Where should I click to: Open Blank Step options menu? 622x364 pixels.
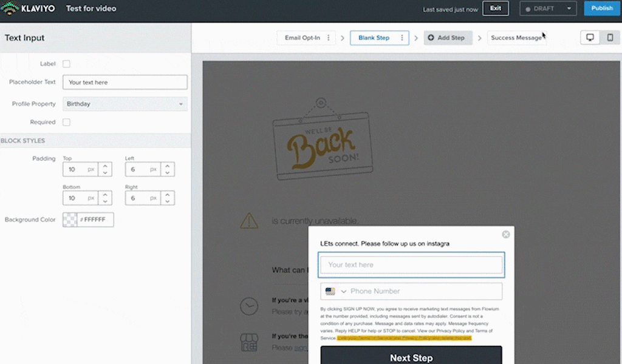coord(402,38)
